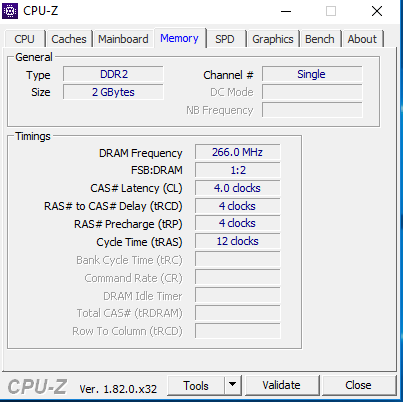Select the Mainboard tab
Screen dimensions: 403x402
(x=123, y=39)
